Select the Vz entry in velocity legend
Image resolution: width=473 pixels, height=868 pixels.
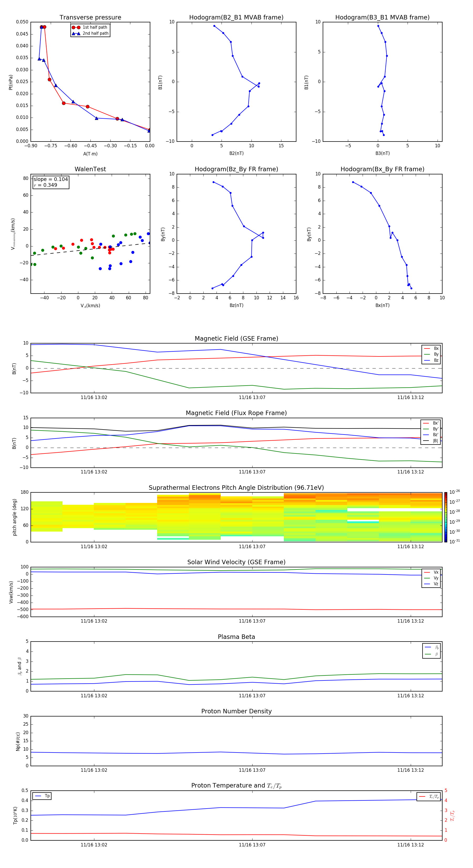click(x=431, y=584)
